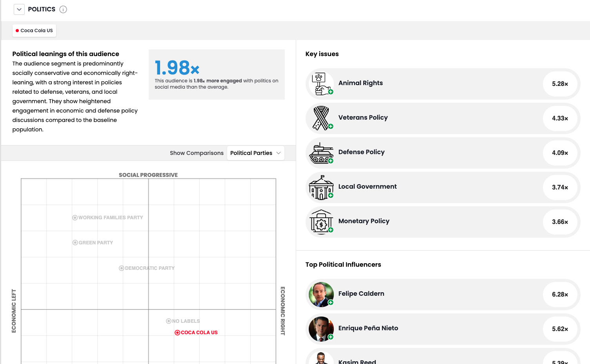Click the Politics section title
Image resolution: width=590 pixels, height=364 pixels.
[42, 9]
